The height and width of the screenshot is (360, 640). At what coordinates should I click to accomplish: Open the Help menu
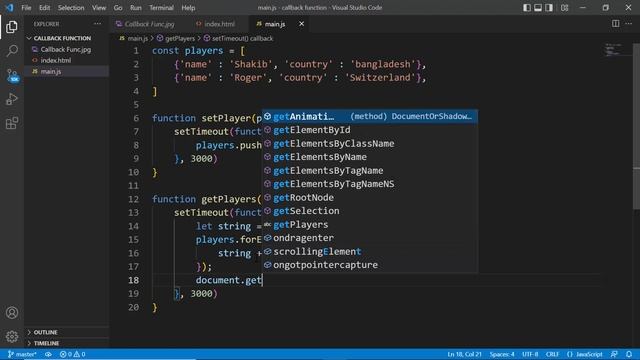188,8
